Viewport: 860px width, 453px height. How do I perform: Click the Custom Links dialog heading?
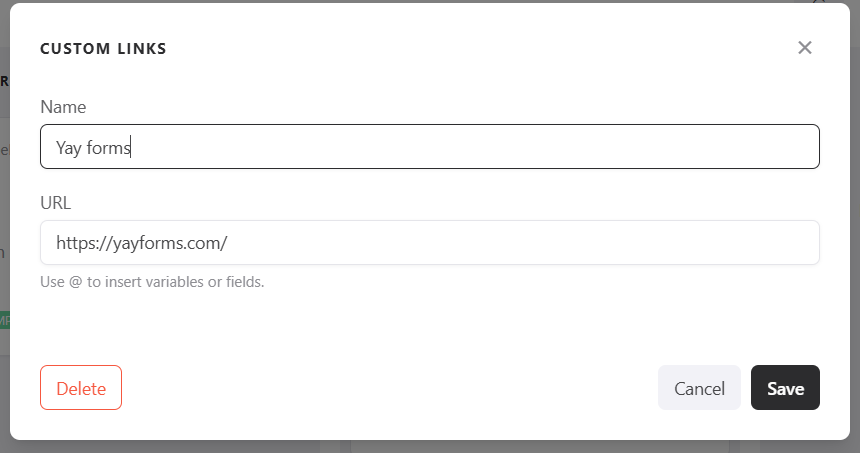point(103,48)
